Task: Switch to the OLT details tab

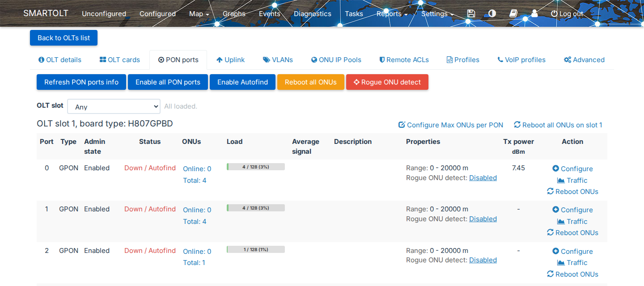Action: [60, 60]
